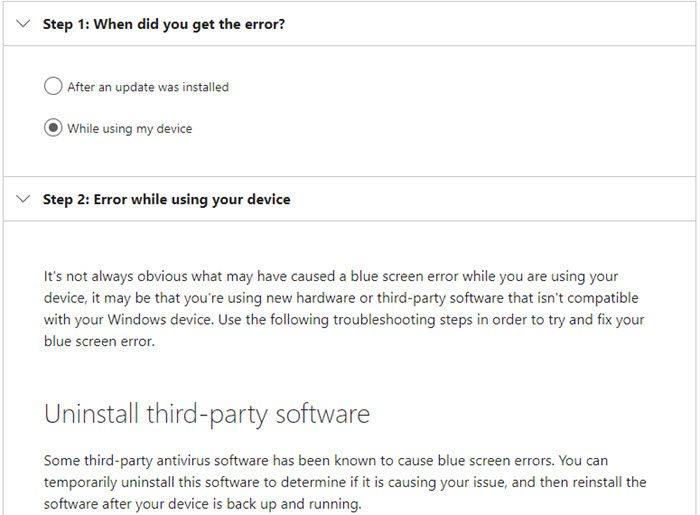The height and width of the screenshot is (515, 700).
Task: Click the 'While using my device' label text
Action: [129, 128]
